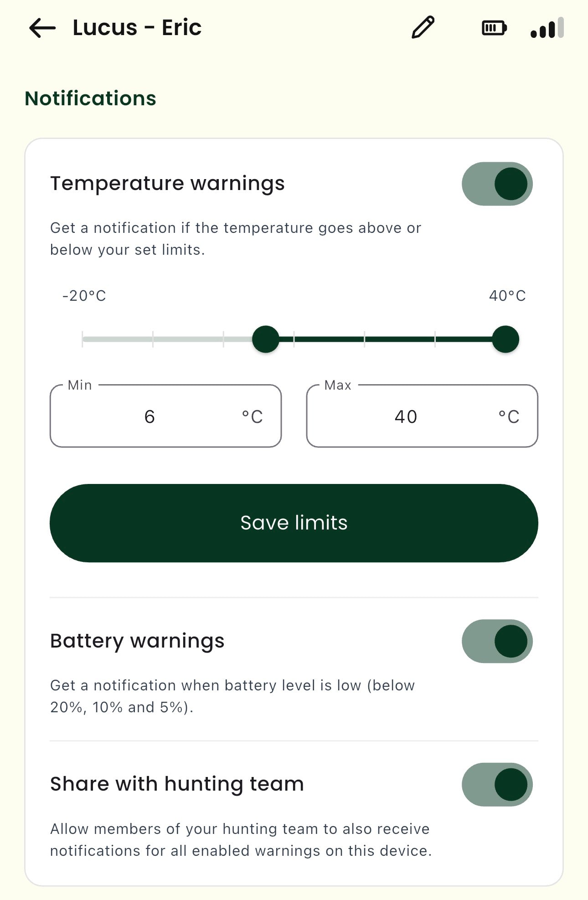This screenshot has width=588, height=900.
Task: Tap the Temperature warnings label
Action: [x=167, y=183]
